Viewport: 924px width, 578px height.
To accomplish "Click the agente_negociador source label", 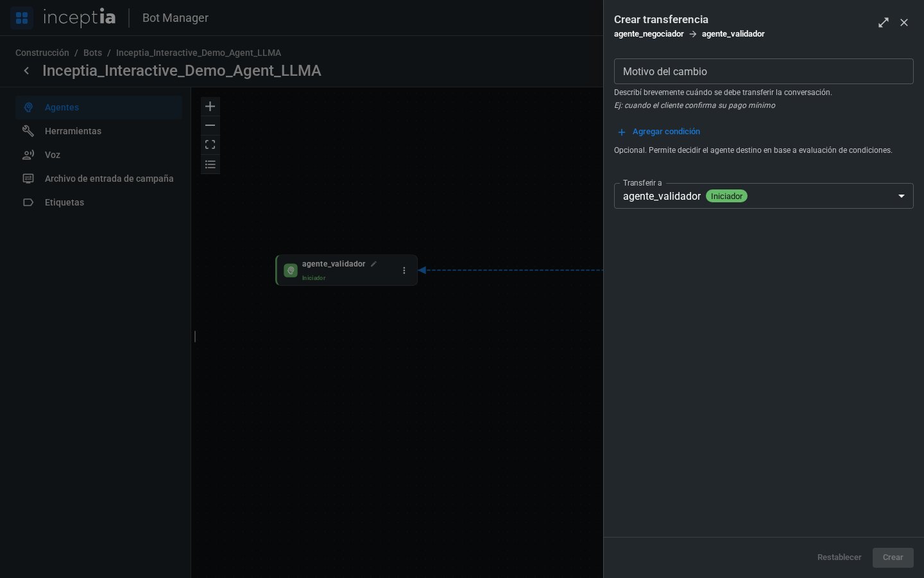I will (649, 34).
